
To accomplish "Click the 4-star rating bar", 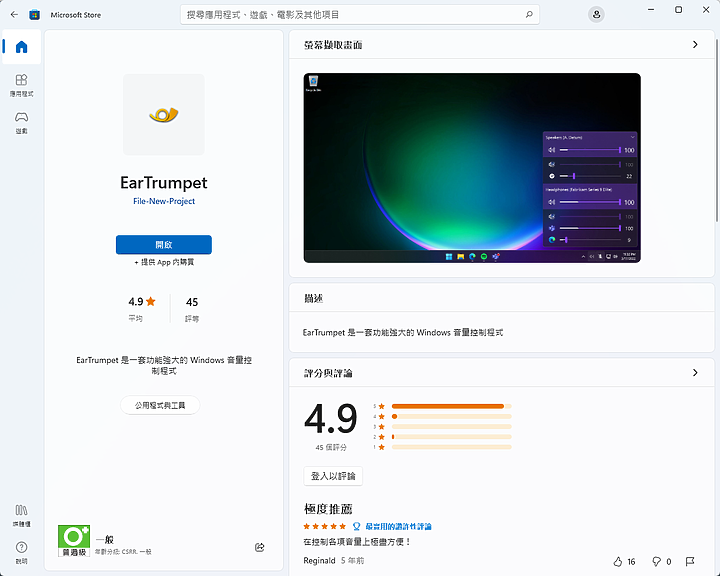I will (x=451, y=416).
